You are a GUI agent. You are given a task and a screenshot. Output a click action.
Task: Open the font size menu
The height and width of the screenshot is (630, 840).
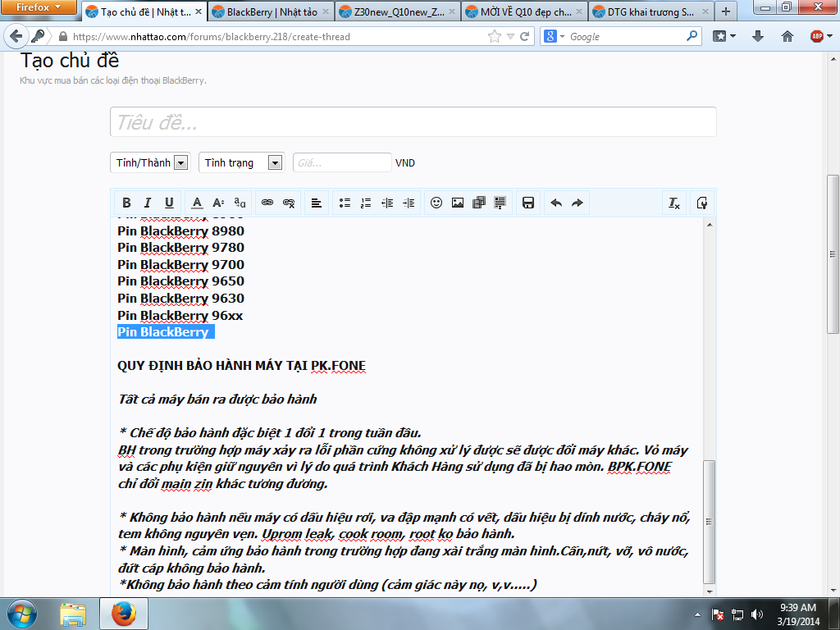[x=218, y=203]
